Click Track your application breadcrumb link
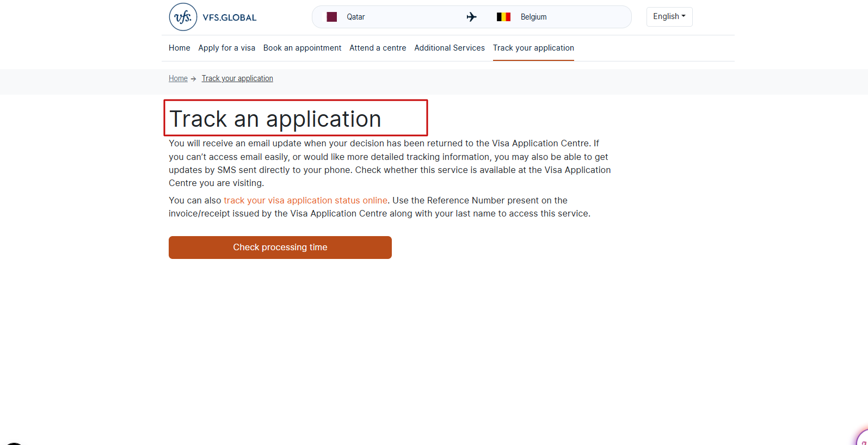Viewport: 868px width, 445px height. tap(237, 78)
